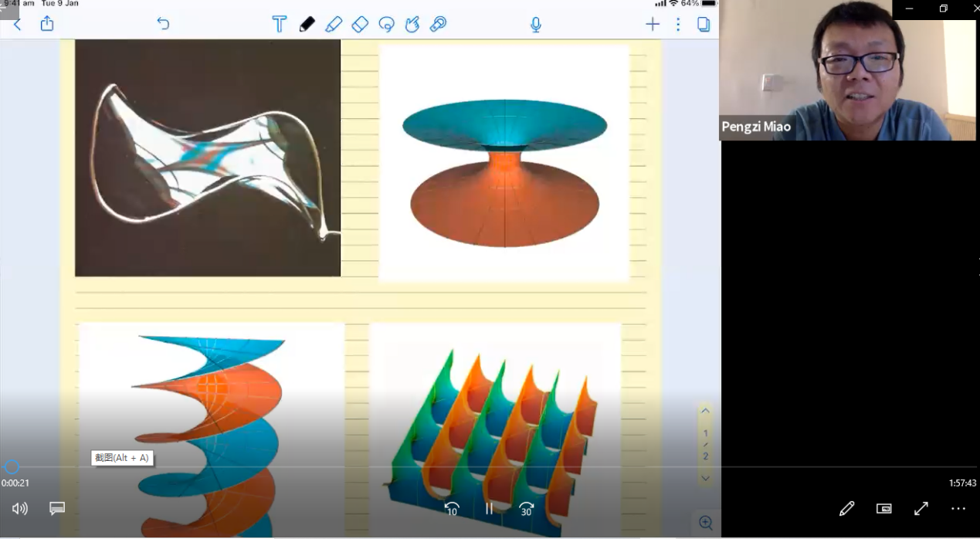Go back with the left chevron

tap(17, 24)
